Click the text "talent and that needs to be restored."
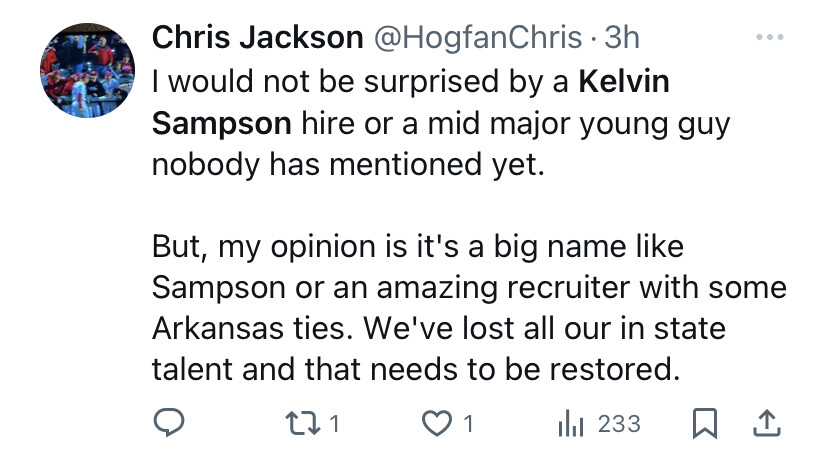The width and height of the screenshot is (828, 462). [x=415, y=370]
